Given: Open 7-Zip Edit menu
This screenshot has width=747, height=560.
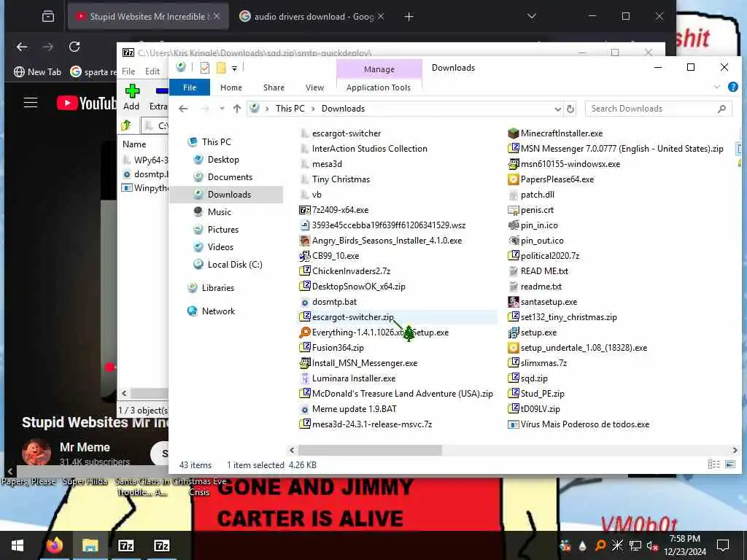Looking at the screenshot, I should pos(152,71).
